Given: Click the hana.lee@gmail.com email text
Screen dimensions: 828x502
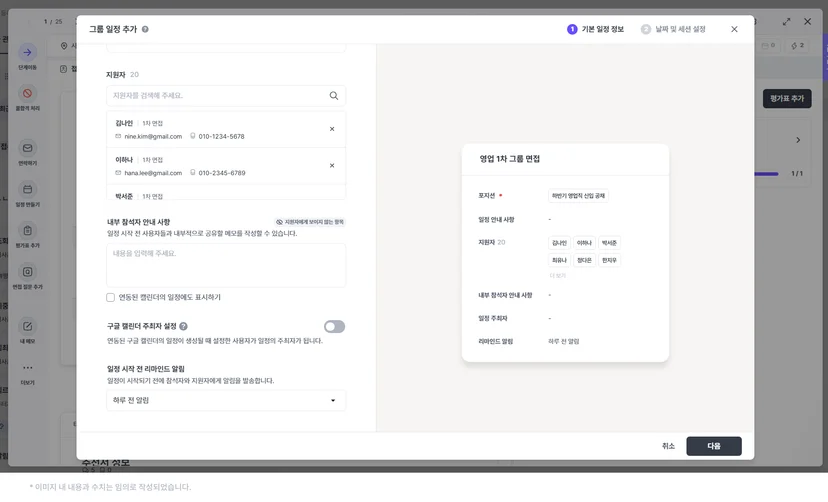Looking at the screenshot, I should [153, 173].
